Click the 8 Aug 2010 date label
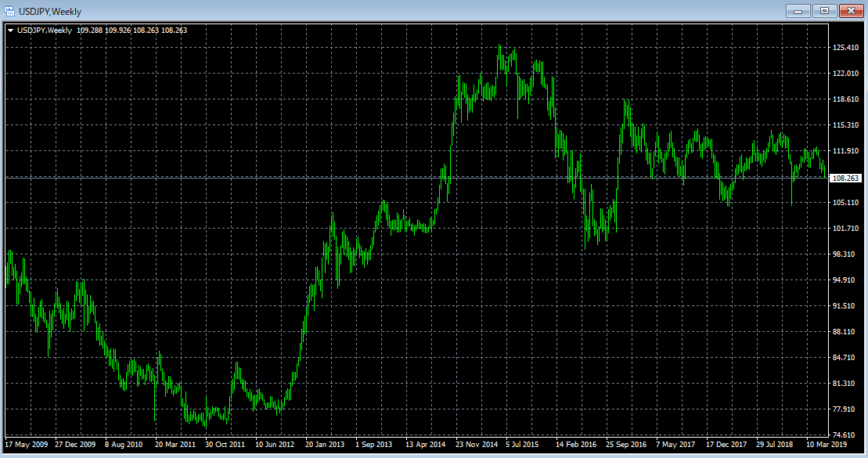868x458 pixels. (x=124, y=444)
